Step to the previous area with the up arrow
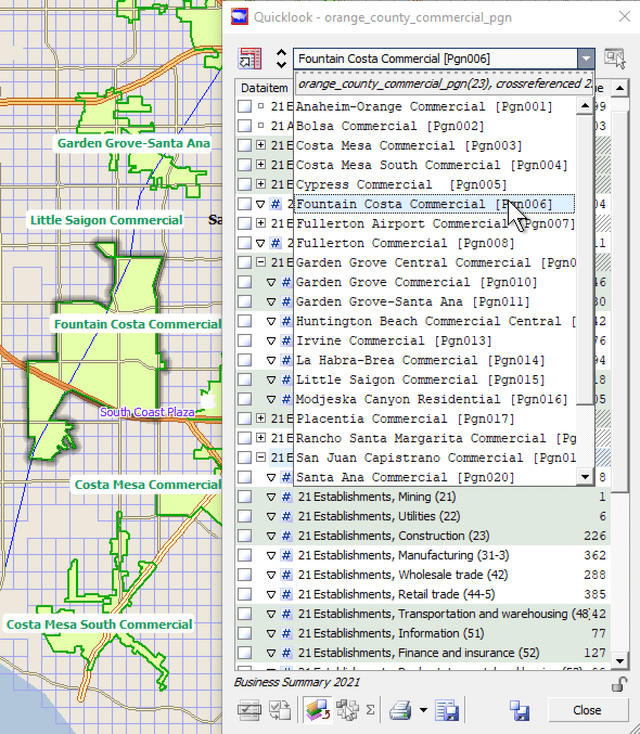640x734 pixels. pyautogui.click(x=281, y=53)
